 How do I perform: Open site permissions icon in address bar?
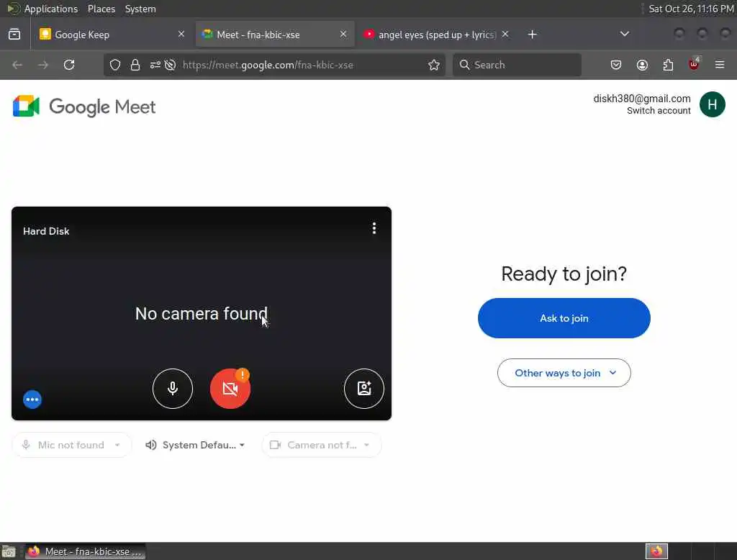155,65
